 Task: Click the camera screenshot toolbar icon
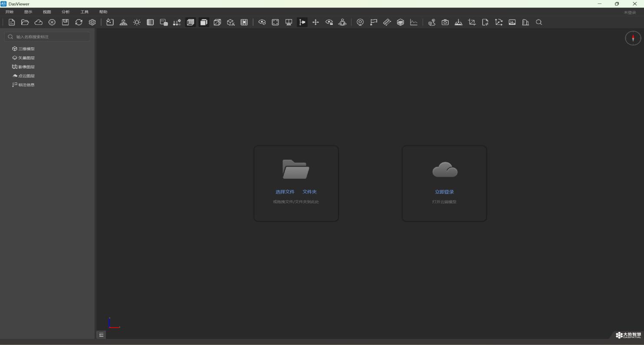point(445,22)
